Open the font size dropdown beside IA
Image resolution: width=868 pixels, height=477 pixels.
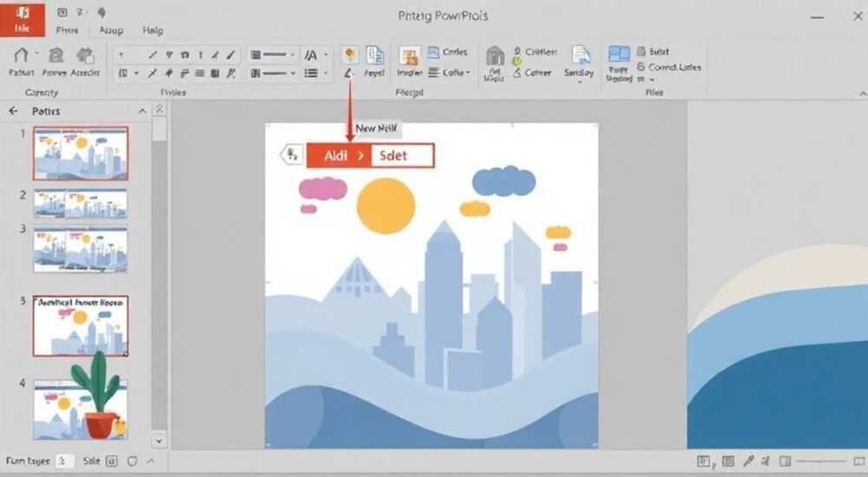pos(326,55)
